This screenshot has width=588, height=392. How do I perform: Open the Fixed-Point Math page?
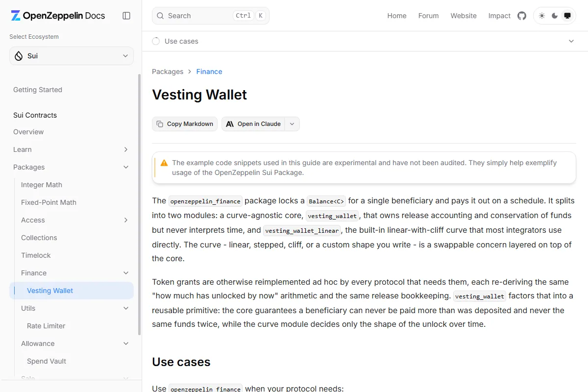49,202
